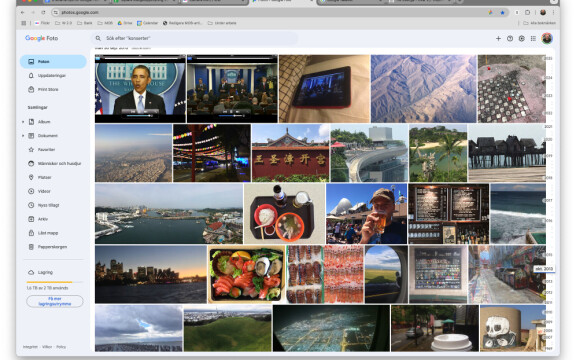Image resolution: width=576 pixels, height=360 pixels.
Task: Click browser back arrow
Action: [23, 12]
